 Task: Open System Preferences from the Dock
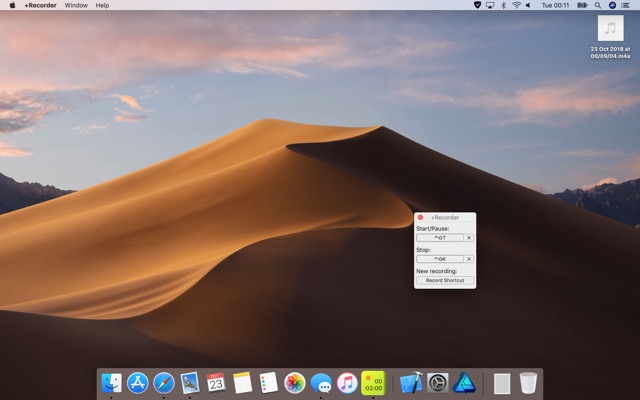coord(438,383)
